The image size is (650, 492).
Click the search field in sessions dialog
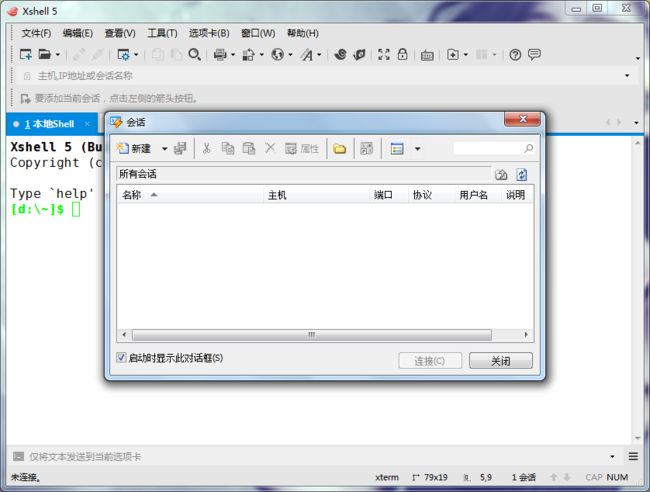click(488, 148)
